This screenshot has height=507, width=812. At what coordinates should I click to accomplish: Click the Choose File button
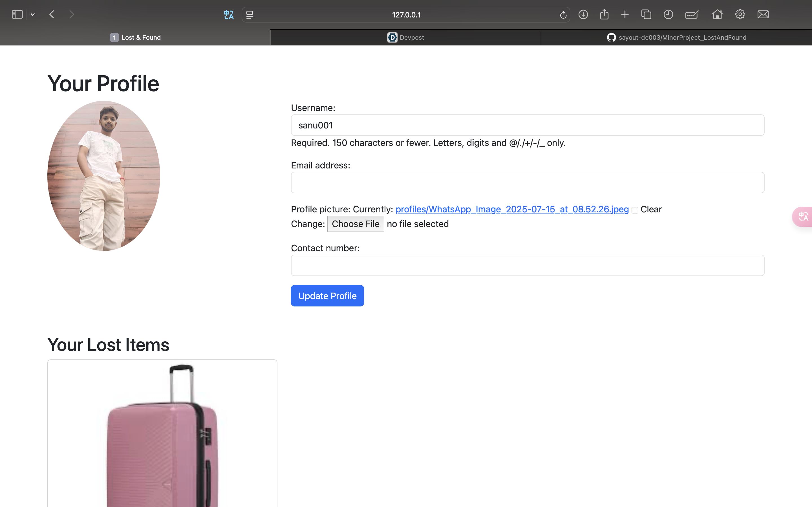pyautogui.click(x=355, y=224)
